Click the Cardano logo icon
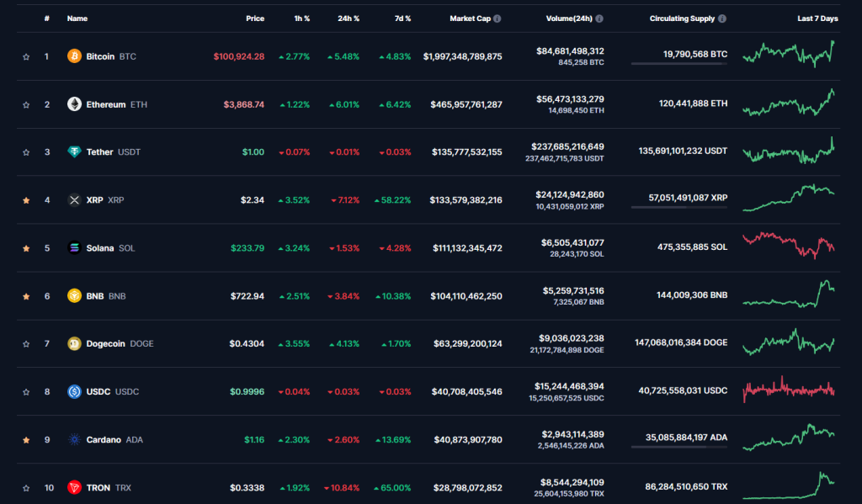The width and height of the screenshot is (862, 504). click(74, 440)
